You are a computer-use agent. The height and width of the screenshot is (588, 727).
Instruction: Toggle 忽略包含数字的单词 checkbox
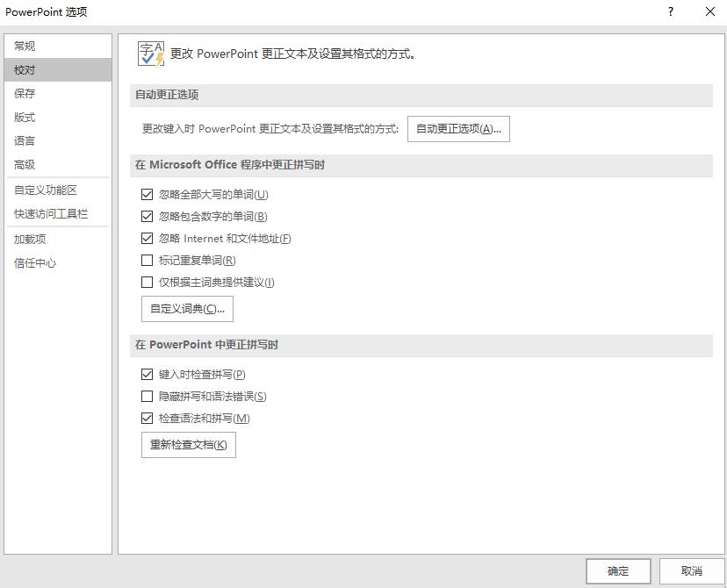click(x=147, y=217)
